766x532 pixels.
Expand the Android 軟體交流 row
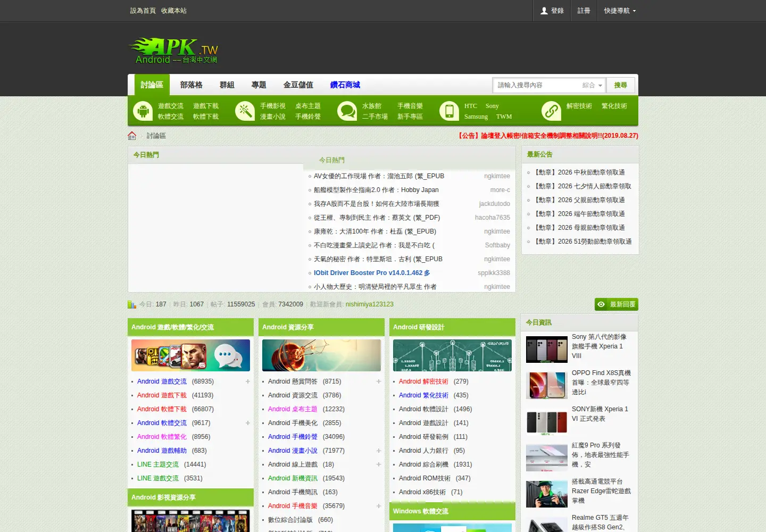click(x=247, y=423)
